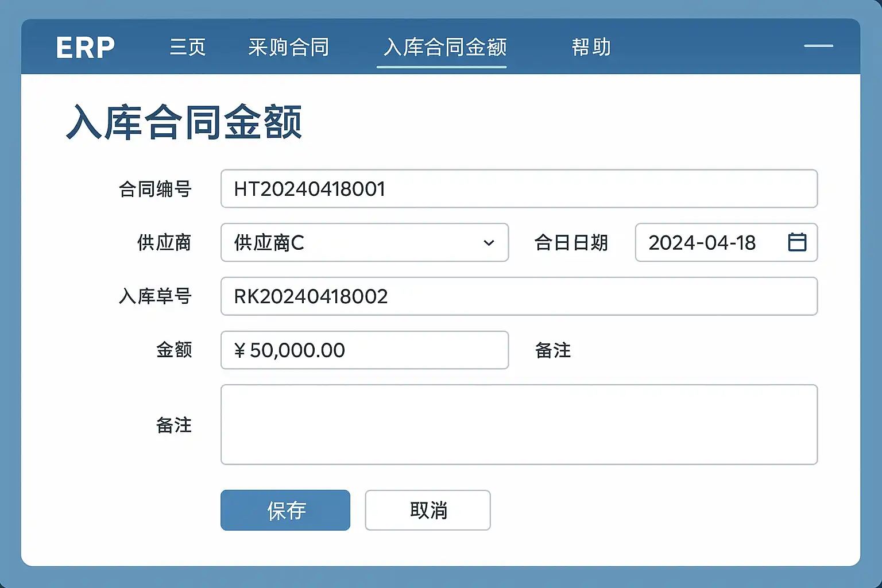
Task: Click the 合同编号 field label
Action: [x=155, y=189]
